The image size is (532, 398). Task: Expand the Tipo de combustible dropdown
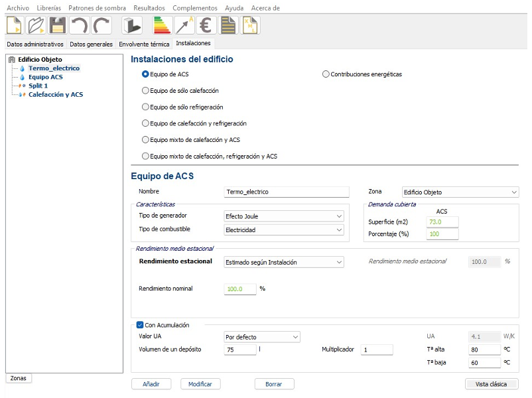(284, 230)
